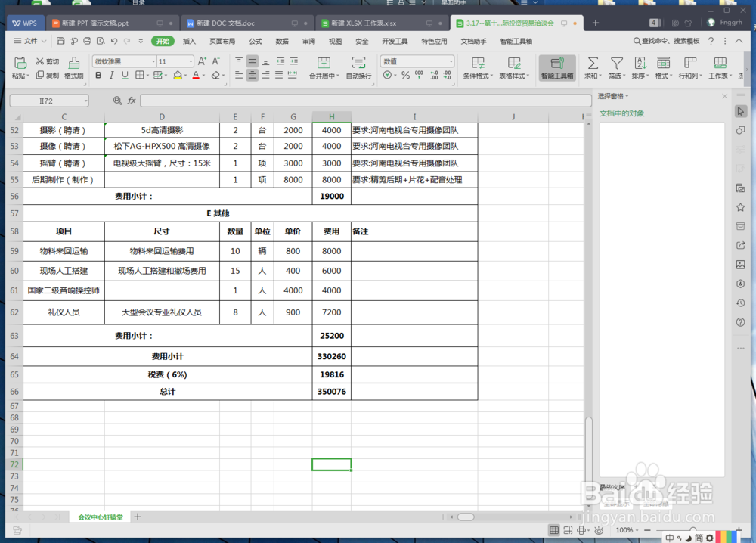Open a new document tab with plus button
This screenshot has height=543, width=756.
pos(596,23)
